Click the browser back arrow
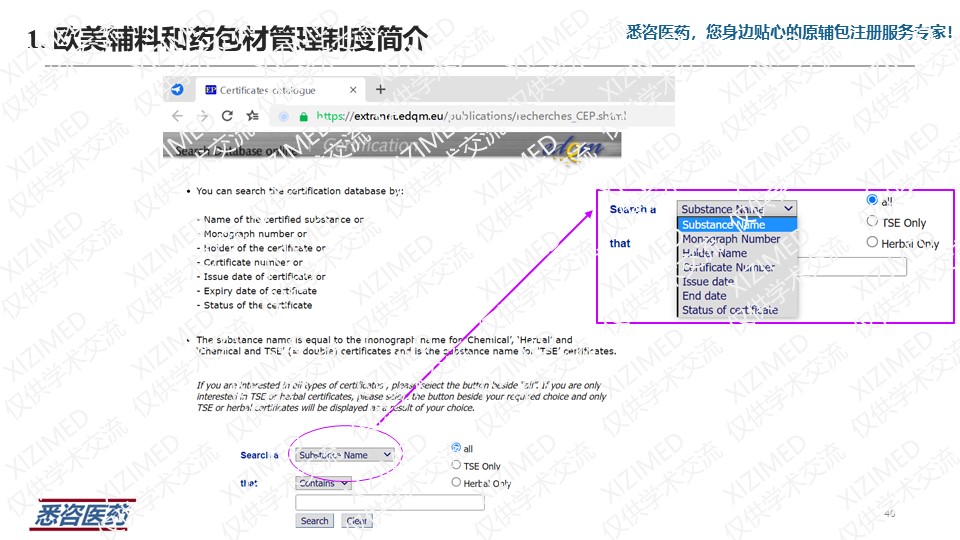The height and width of the screenshot is (540, 960). [178, 116]
